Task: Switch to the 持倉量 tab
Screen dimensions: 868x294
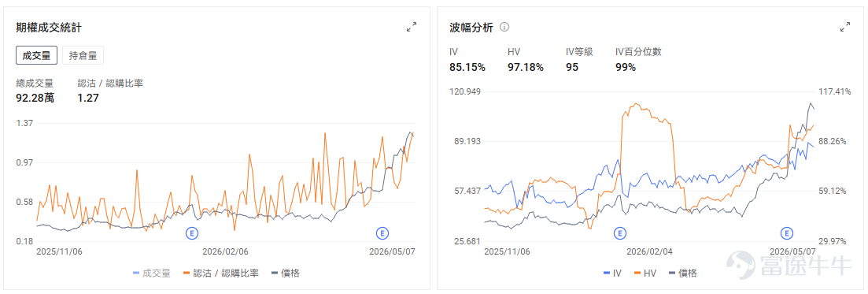Action: (83, 55)
